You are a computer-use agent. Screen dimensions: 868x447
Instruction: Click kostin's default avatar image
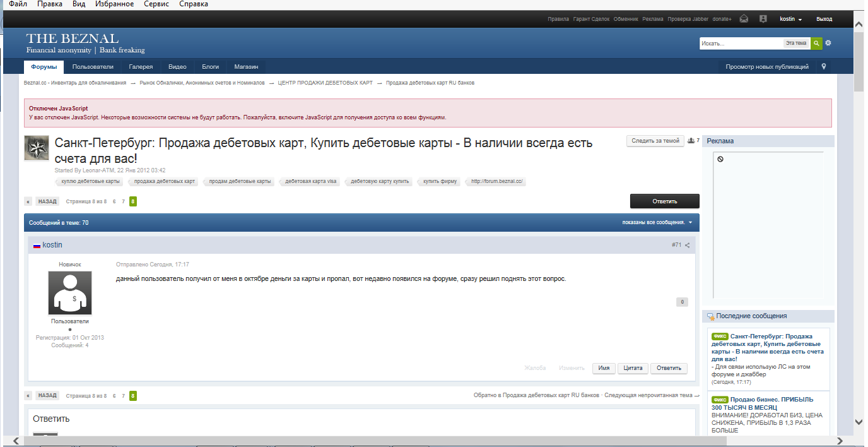[70, 293]
